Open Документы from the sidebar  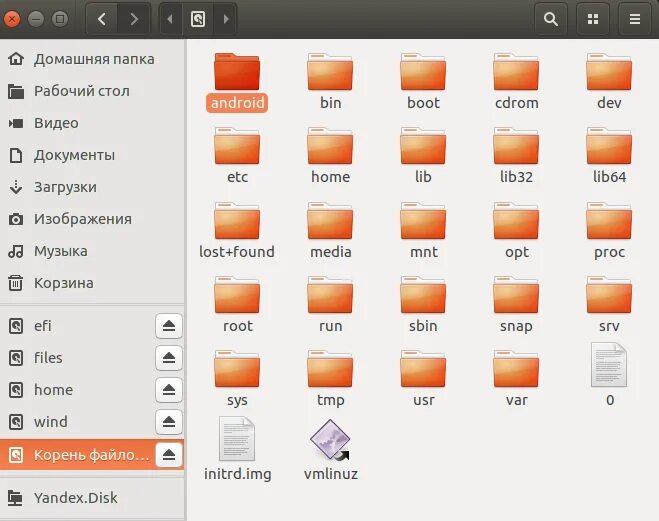coord(92,155)
